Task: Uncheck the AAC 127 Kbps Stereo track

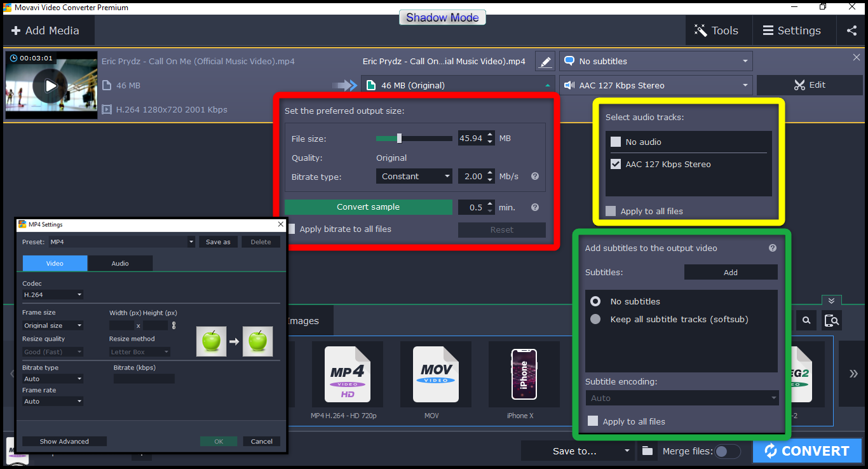Action: point(616,164)
